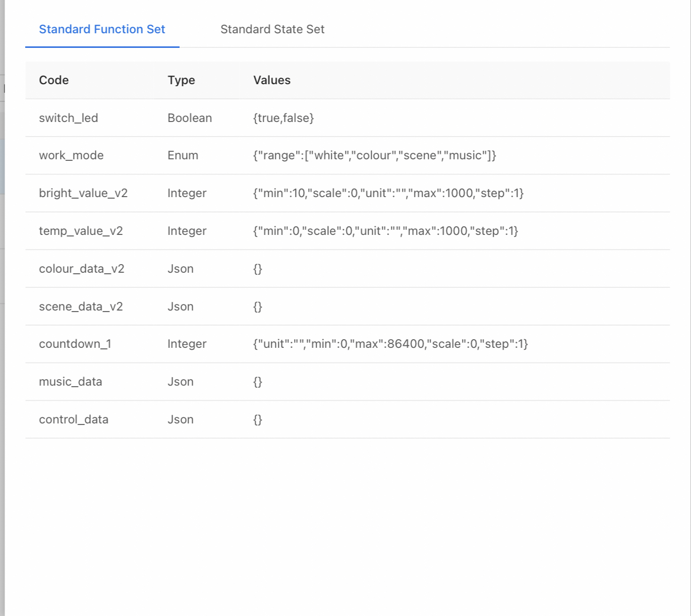Image resolution: width=691 pixels, height=616 pixels.
Task: Select the music_data code cell
Action: coord(71,382)
